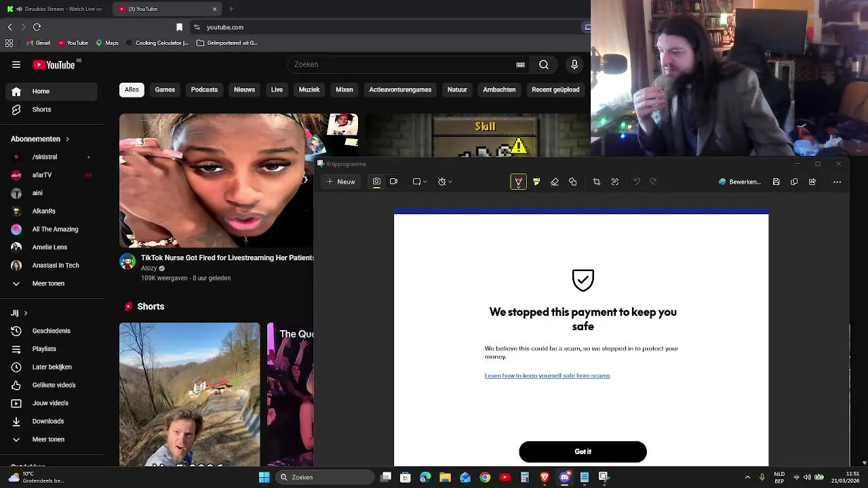Open the snipping shape mode dropdown
Image resolution: width=868 pixels, height=488 pixels.
coord(420,182)
